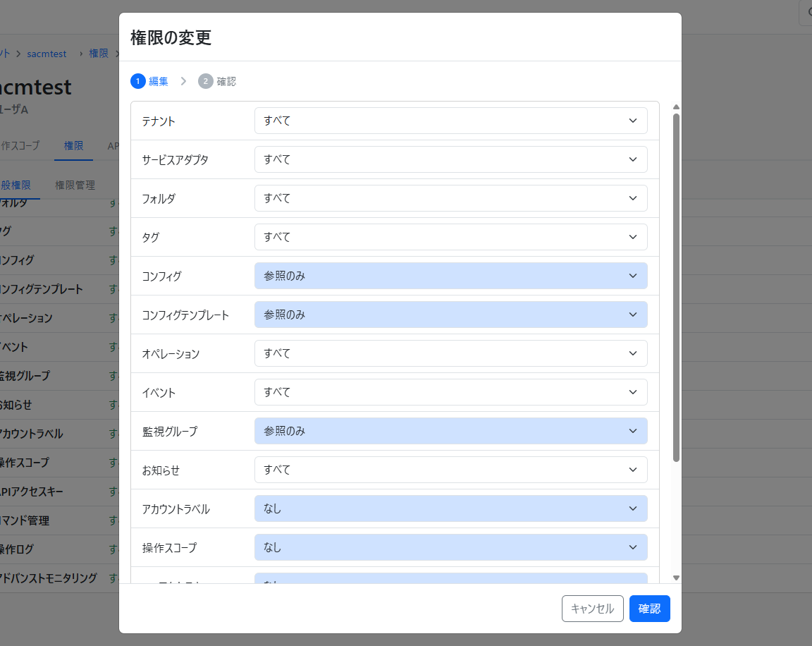Expand the 監視グループ permission dropdown
The height and width of the screenshot is (646, 812).
(450, 431)
